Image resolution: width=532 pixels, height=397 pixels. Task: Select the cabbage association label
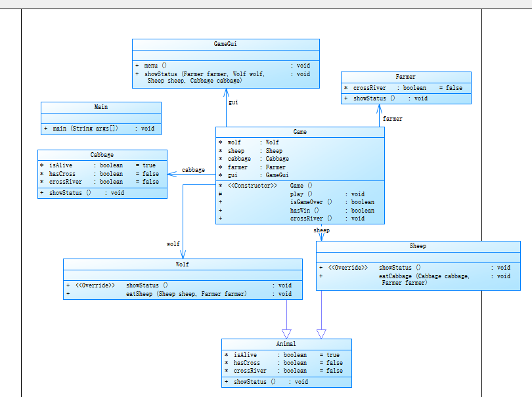(x=193, y=170)
